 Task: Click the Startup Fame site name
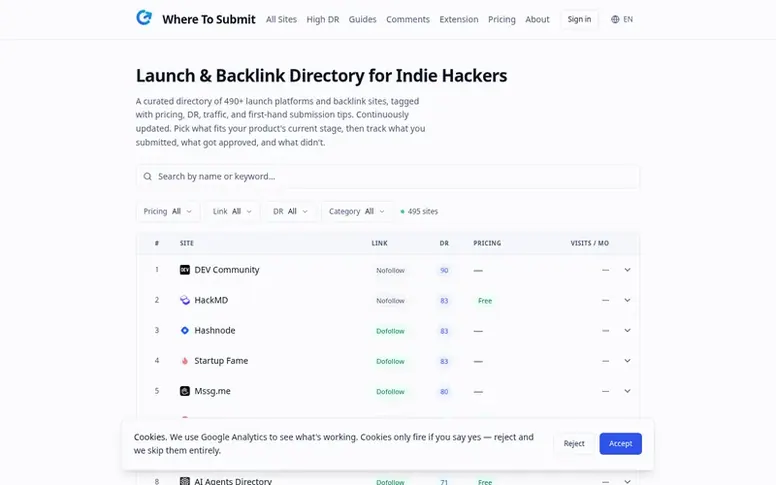[221, 361]
